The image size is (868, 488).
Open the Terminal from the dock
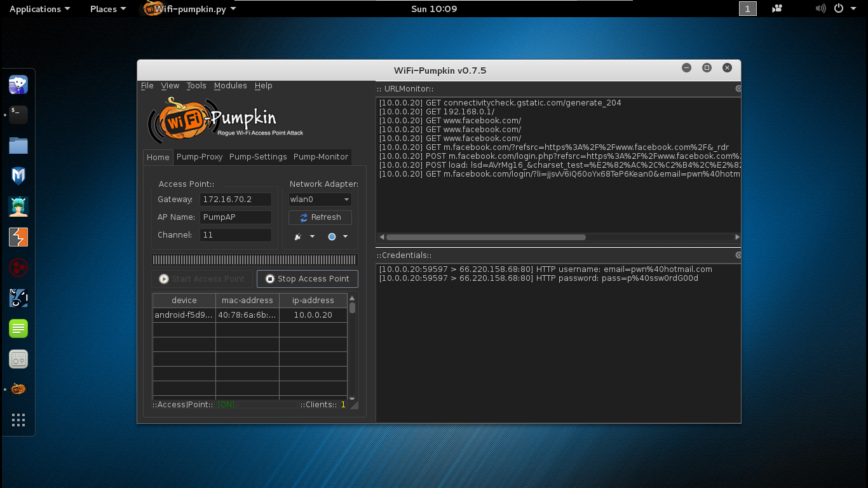click(18, 115)
